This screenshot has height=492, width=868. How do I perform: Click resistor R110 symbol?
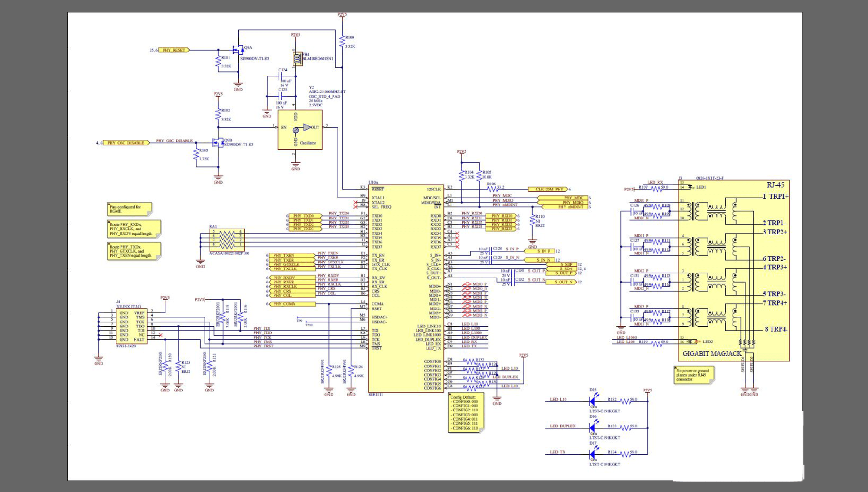click(533, 220)
